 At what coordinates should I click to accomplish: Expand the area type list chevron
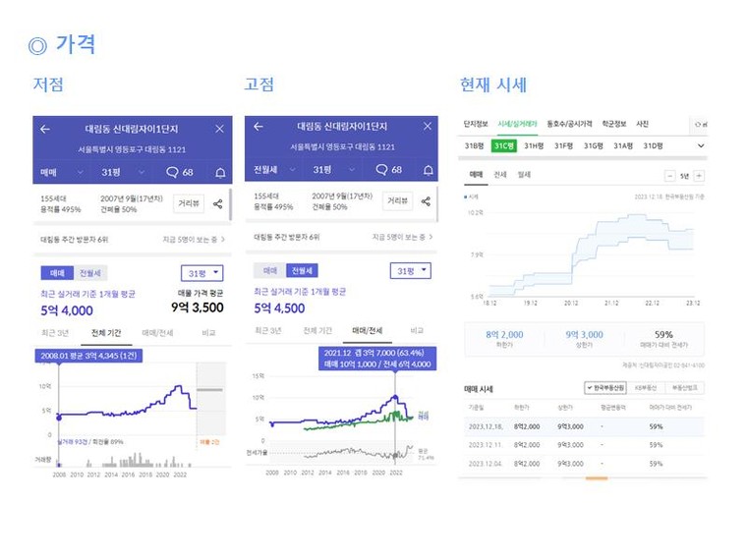[701, 145]
